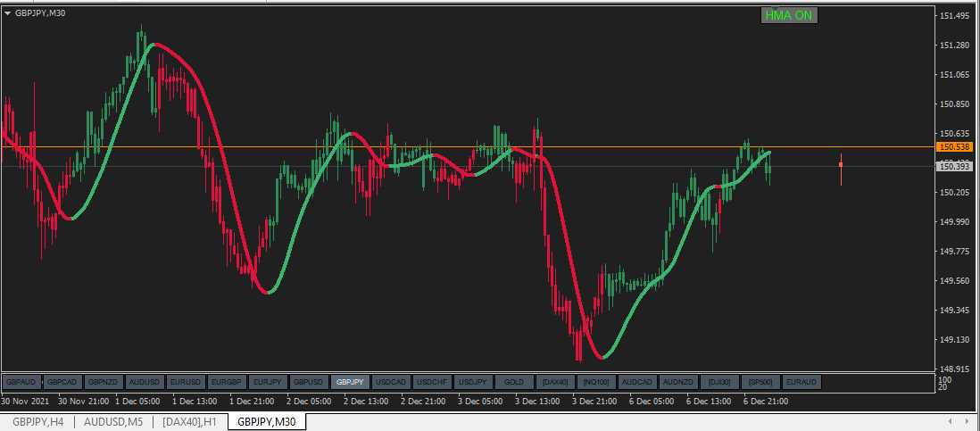The width and height of the screenshot is (980, 431).
Task: Select the current 150.393 price label
Action: click(x=954, y=166)
